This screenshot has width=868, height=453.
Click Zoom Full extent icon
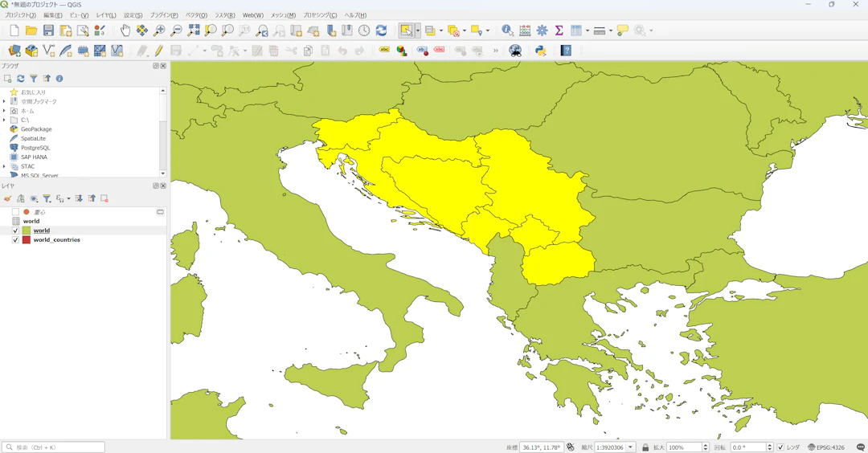click(193, 31)
